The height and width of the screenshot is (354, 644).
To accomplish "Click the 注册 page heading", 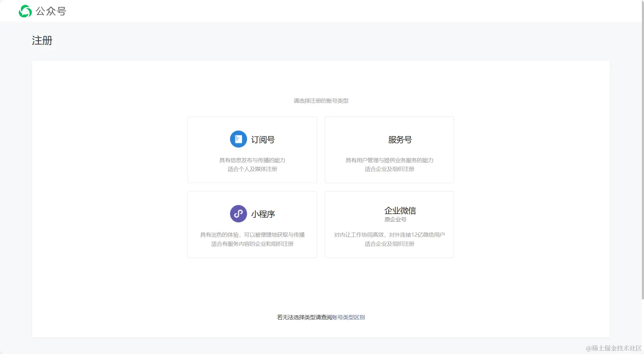I will click(x=42, y=40).
